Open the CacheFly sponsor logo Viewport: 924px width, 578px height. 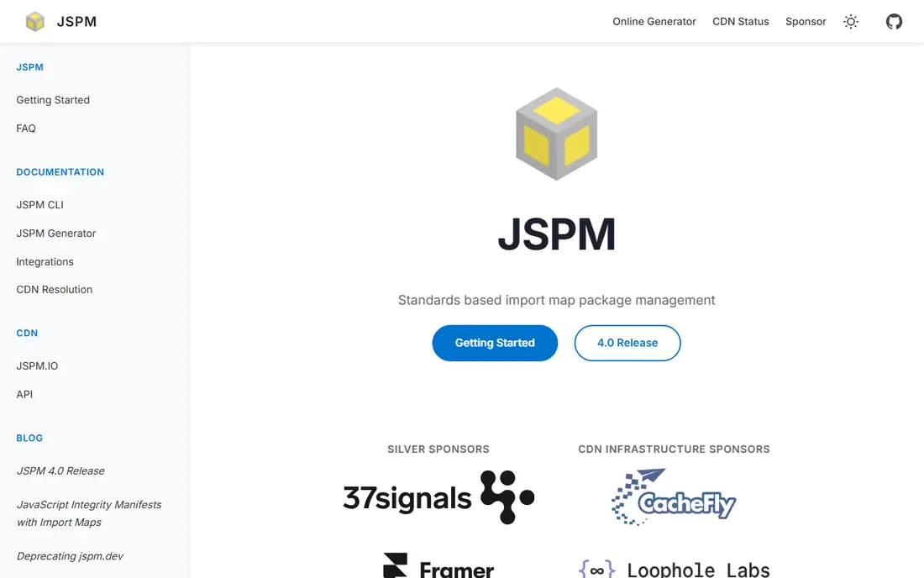[x=674, y=497]
